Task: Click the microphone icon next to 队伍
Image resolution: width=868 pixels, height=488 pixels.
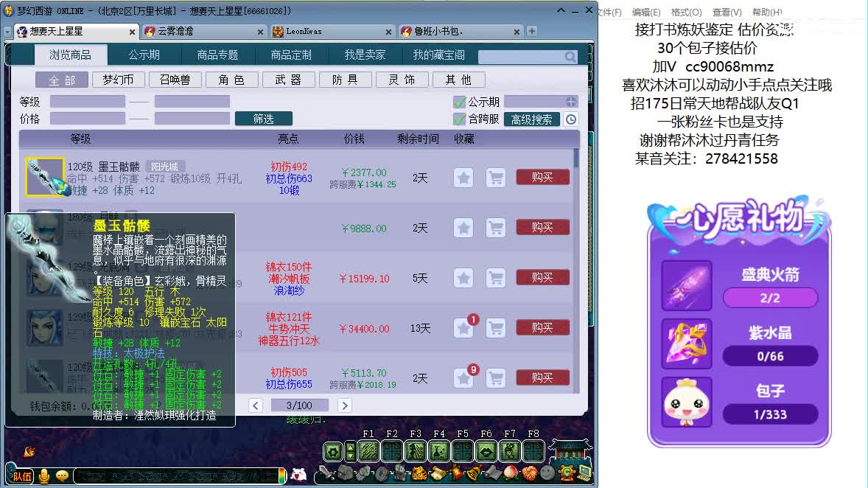Action: click(x=43, y=475)
